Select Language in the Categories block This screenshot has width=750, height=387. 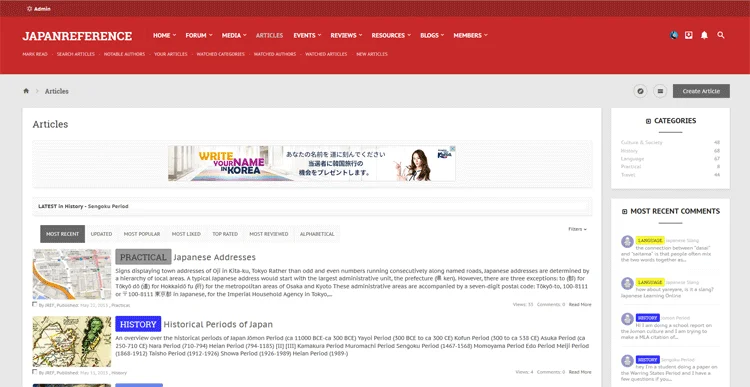632,159
